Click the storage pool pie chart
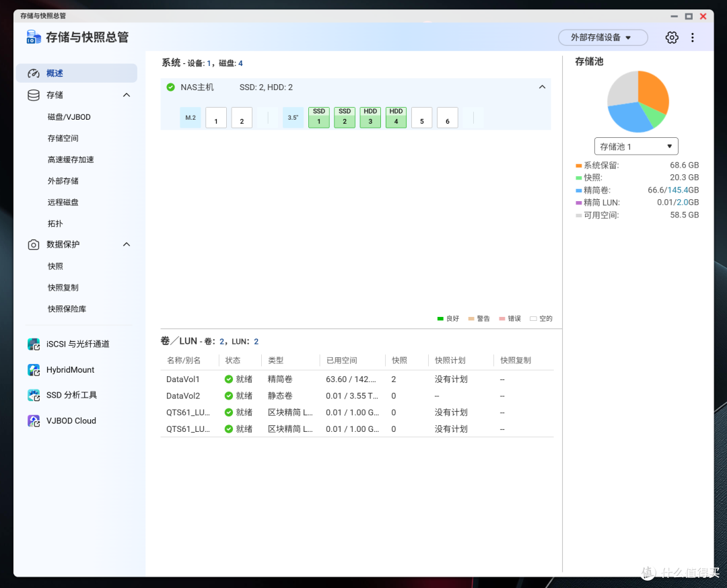The image size is (727, 588). [638, 102]
